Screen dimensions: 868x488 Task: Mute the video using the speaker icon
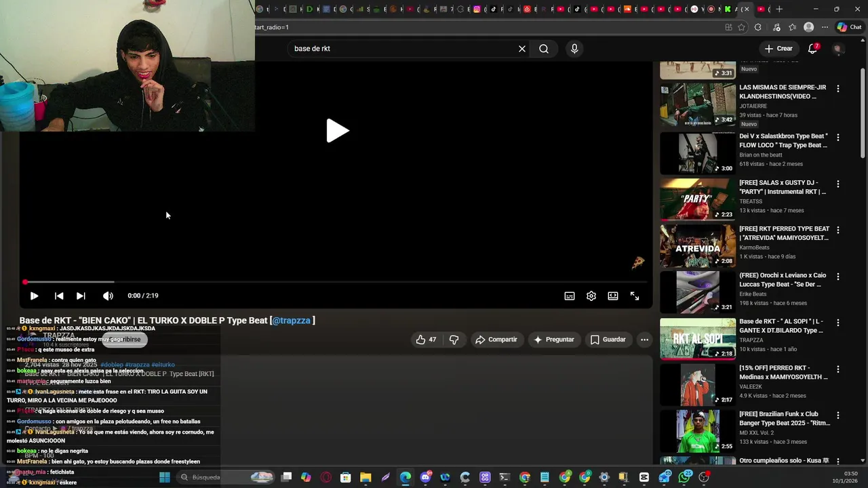coord(108,296)
